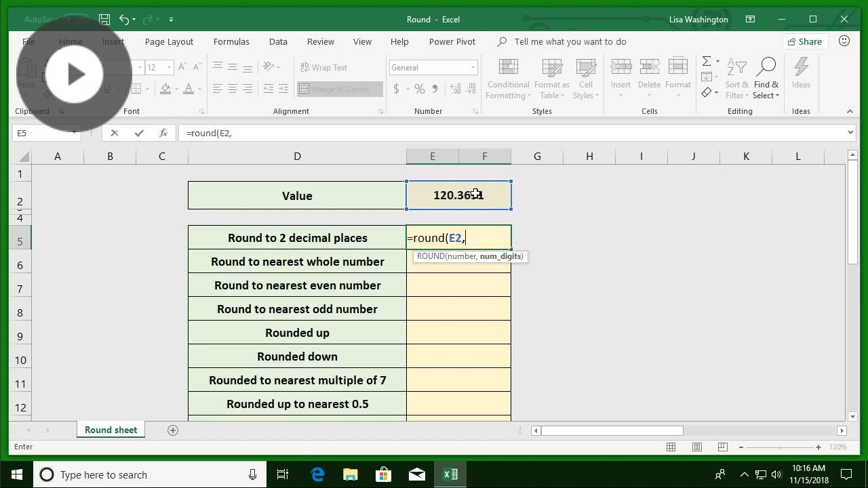Viewport: 868px width, 488px height.
Task: Decrease the cell indent
Action: [269, 89]
